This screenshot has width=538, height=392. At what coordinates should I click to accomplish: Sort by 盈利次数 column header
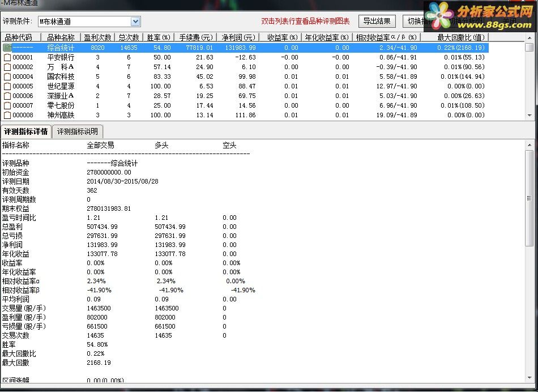98,37
